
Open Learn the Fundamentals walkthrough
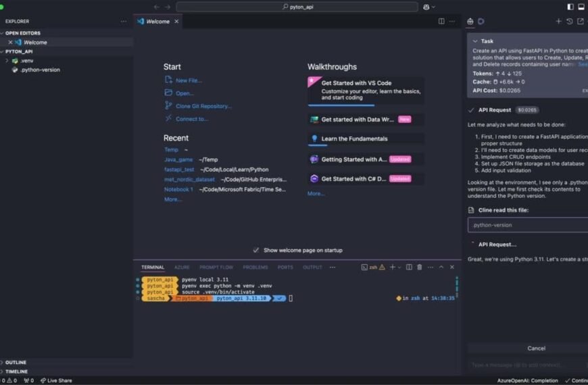366,139
